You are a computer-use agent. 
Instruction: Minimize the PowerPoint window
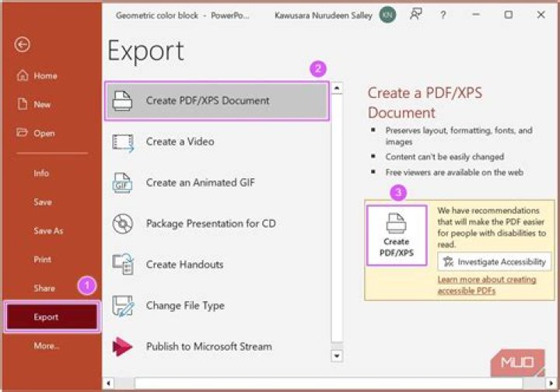(476, 15)
